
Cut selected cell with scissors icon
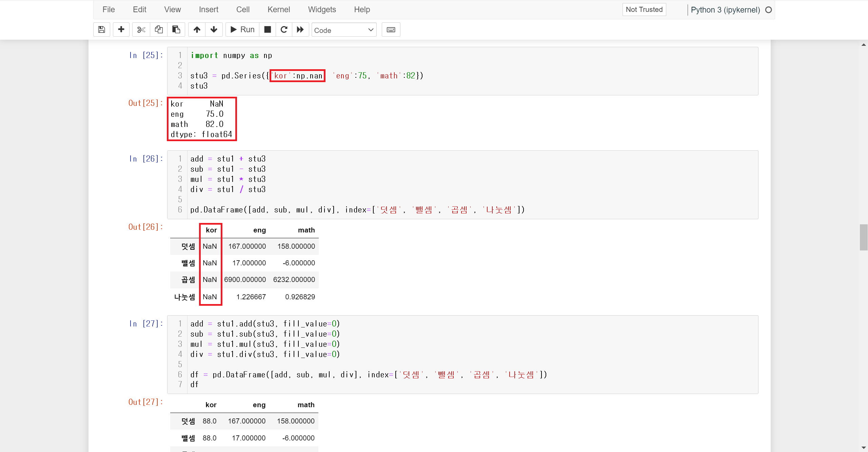[x=141, y=30]
